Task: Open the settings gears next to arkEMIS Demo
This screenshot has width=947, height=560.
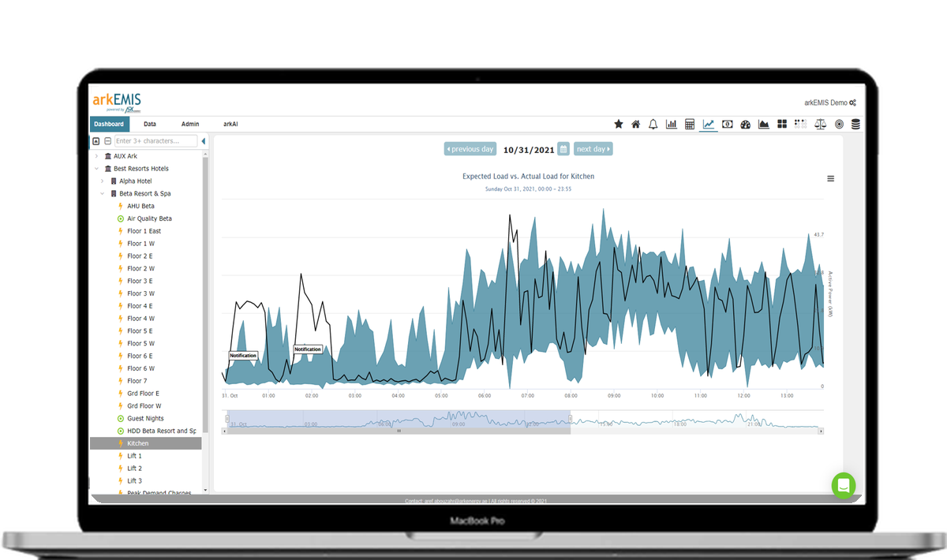Action: [853, 103]
